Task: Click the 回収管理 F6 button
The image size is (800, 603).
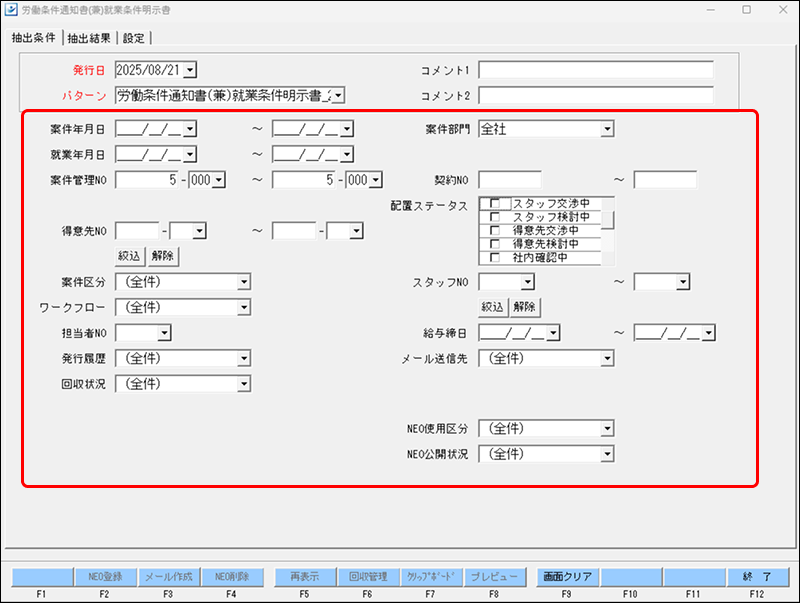Action: point(368,577)
